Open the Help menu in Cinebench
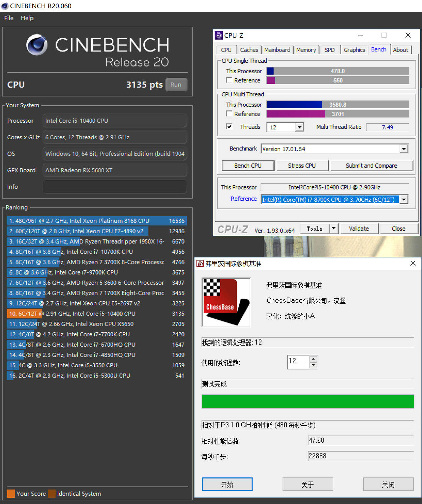This screenshot has width=422, height=504. coord(27,18)
